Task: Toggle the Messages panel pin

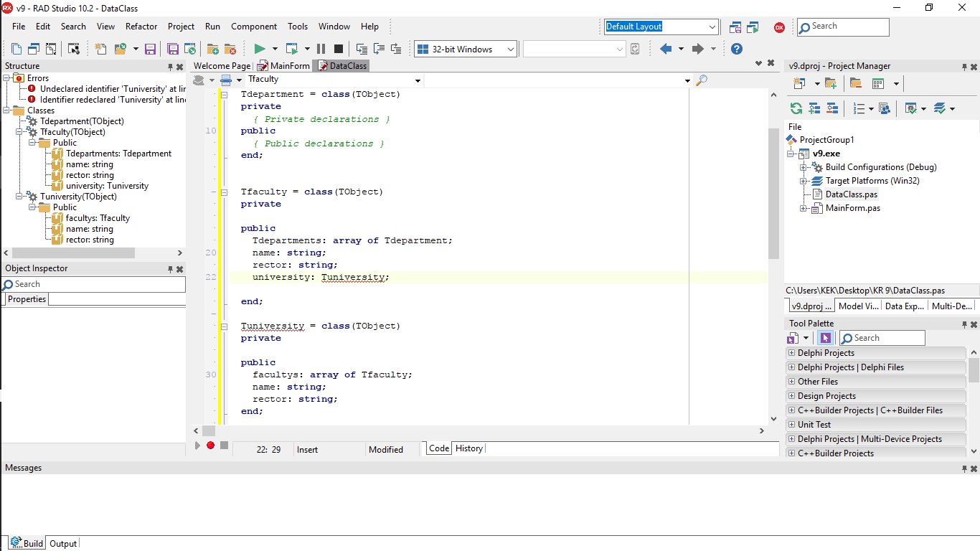Action: 964,468
